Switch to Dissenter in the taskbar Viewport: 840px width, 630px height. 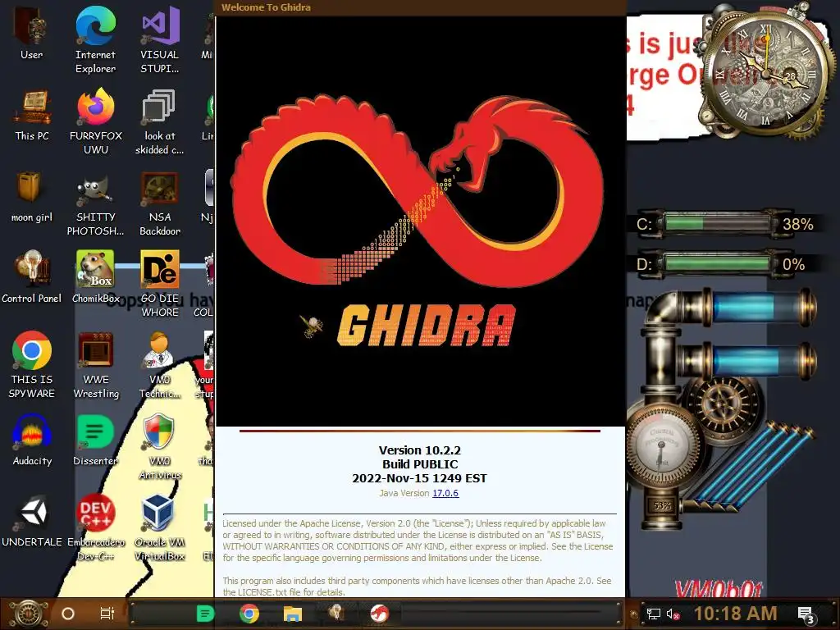pyautogui.click(x=205, y=614)
